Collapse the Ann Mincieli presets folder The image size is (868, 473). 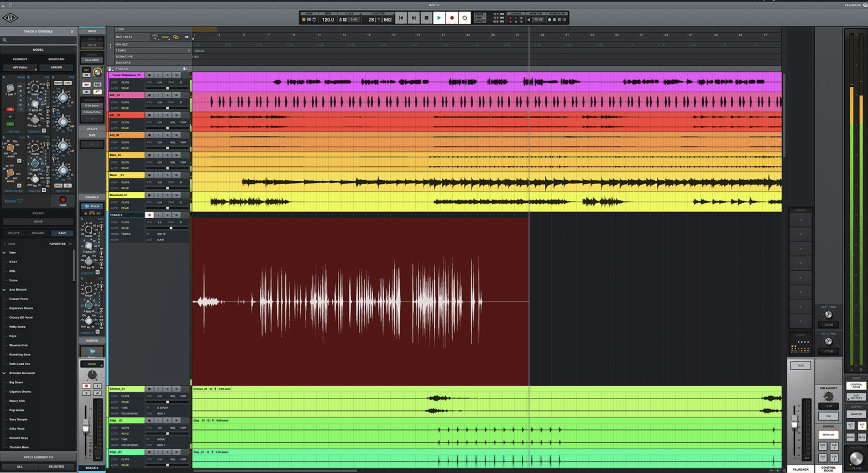pos(4,290)
